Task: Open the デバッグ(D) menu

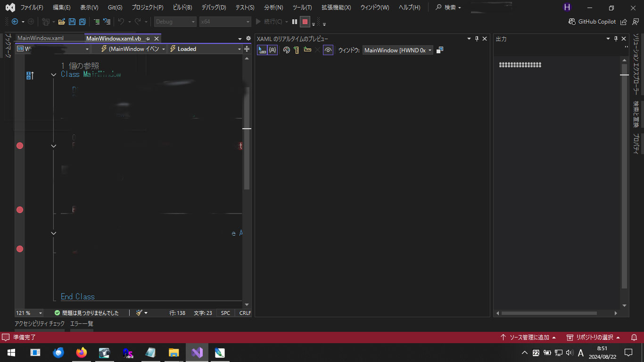Action: pos(214,8)
